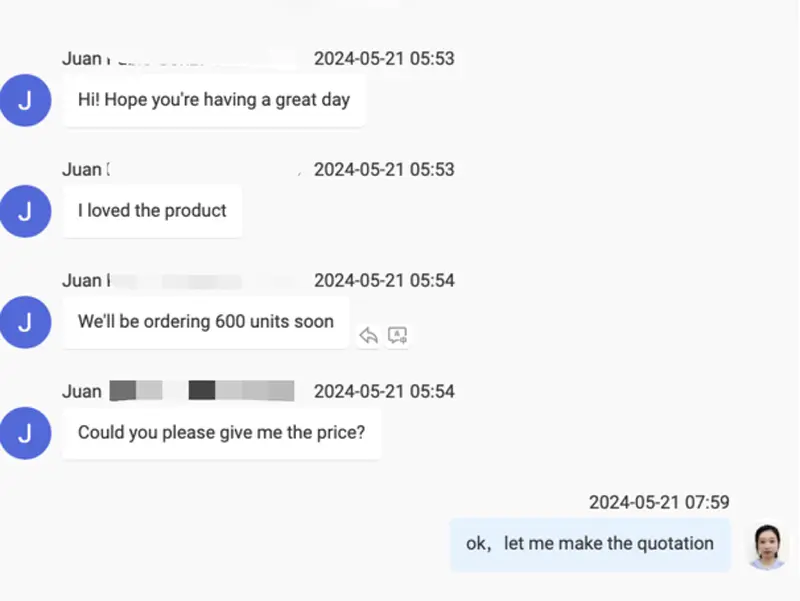This screenshot has width=800, height=601.
Task: Click the name Juan above the 600 units message
Action: coord(82,281)
